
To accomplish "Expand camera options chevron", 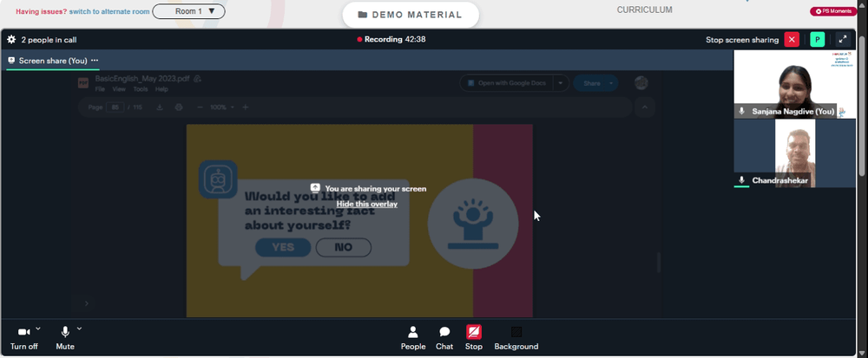I will pyautogui.click(x=38, y=329).
